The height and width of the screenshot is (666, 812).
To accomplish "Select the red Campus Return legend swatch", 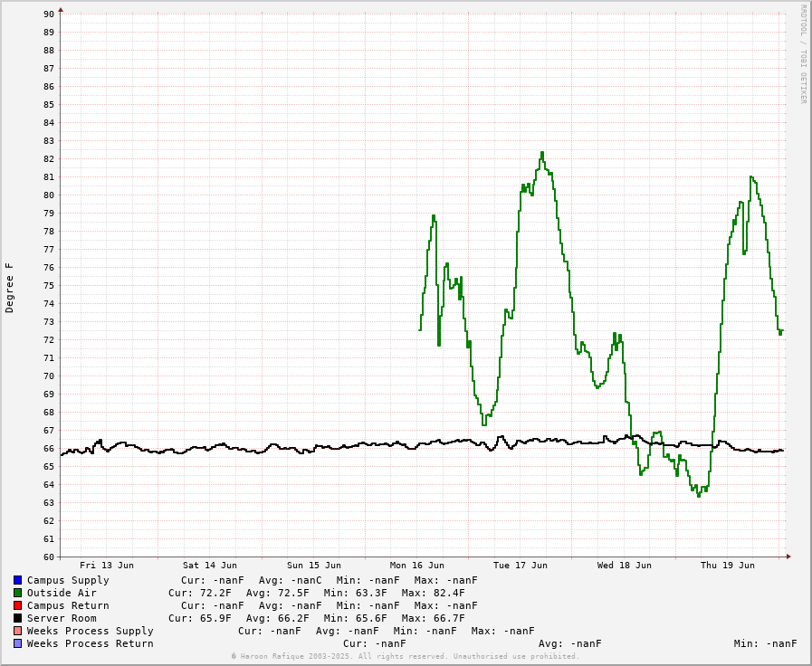I will (x=17, y=605).
